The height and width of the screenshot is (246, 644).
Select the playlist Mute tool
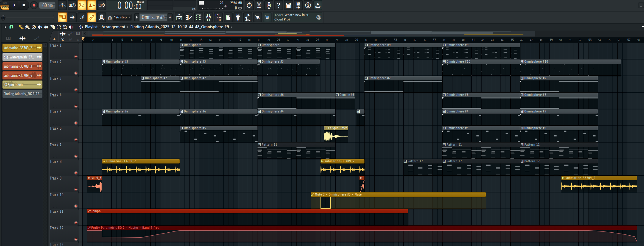pos(40,27)
